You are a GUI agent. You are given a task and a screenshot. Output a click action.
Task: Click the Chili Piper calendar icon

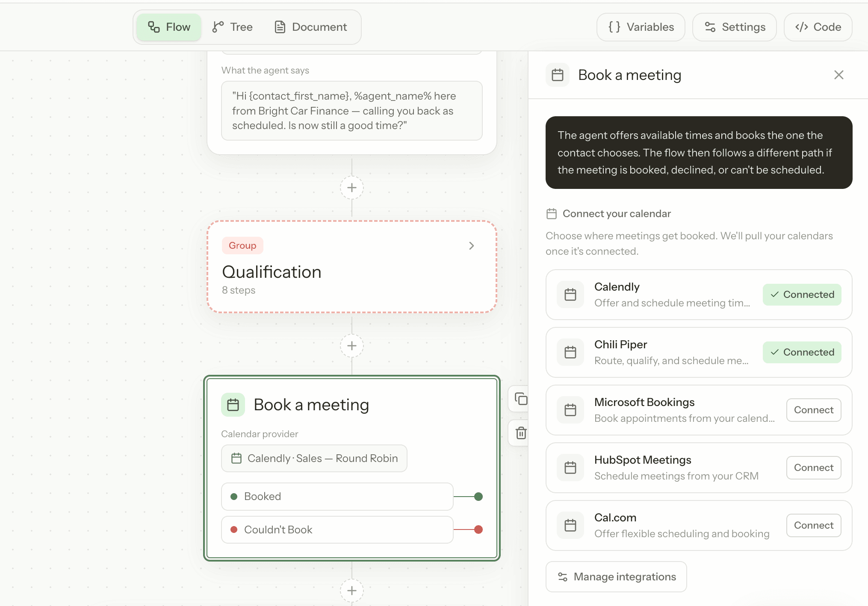(x=570, y=352)
